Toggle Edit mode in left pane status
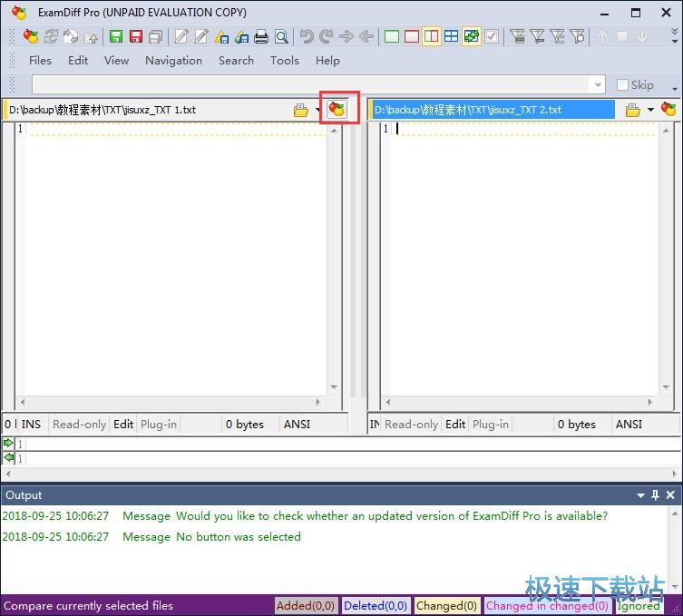 click(x=123, y=424)
